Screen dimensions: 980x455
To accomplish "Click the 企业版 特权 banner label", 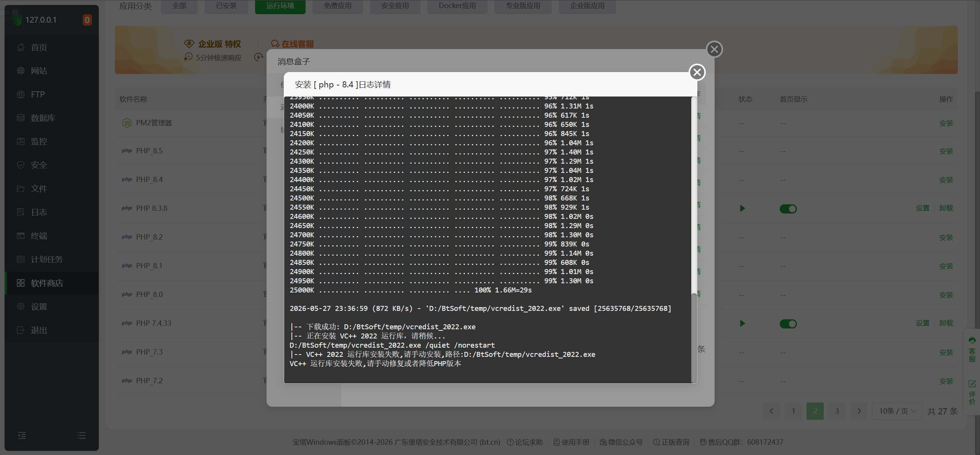I will [213, 44].
